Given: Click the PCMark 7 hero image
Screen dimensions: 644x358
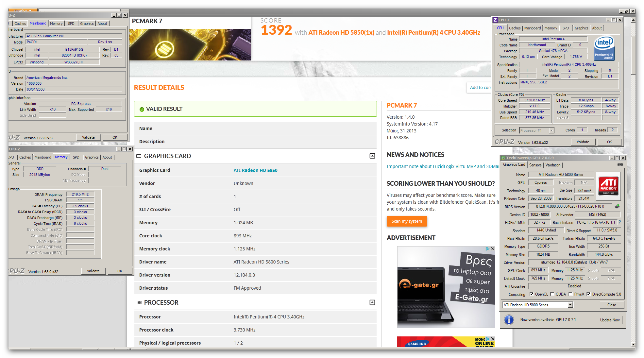Looking at the screenshot, I should [x=190, y=44].
